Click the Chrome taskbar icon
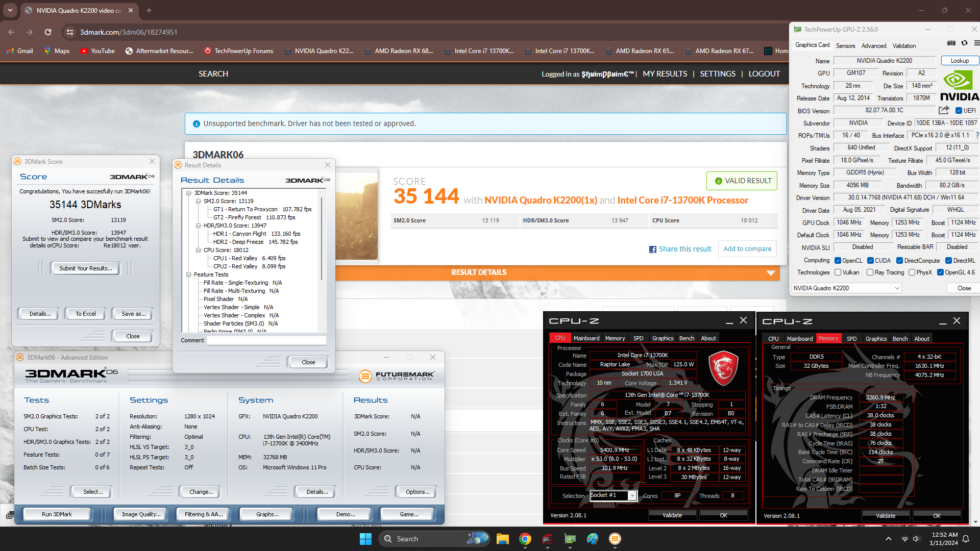980x551 pixels. tap(525, 539)
